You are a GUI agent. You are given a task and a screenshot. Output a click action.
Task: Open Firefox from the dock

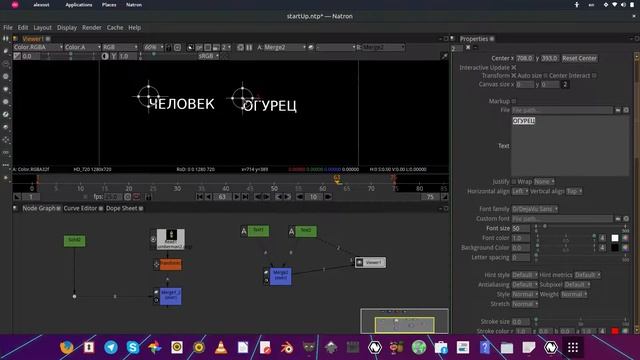tap(67, 348)
